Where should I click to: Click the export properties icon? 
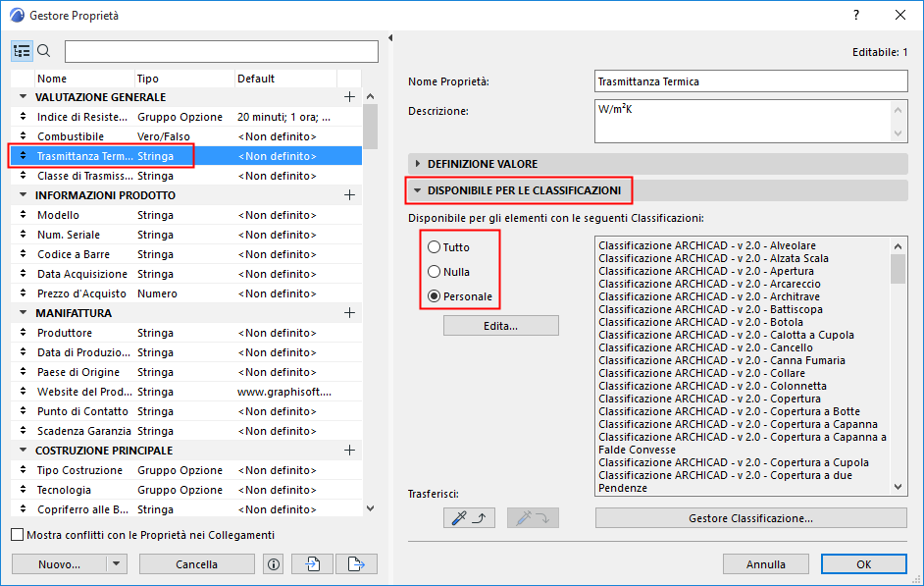pyautogui.click(x=356, y=564)
